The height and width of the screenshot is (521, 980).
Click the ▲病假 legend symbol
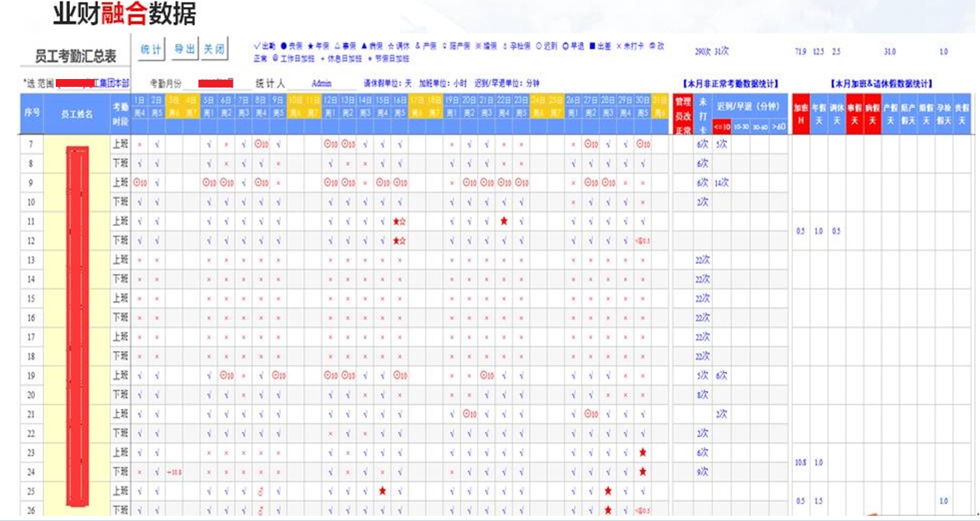[x=363, y=46]
